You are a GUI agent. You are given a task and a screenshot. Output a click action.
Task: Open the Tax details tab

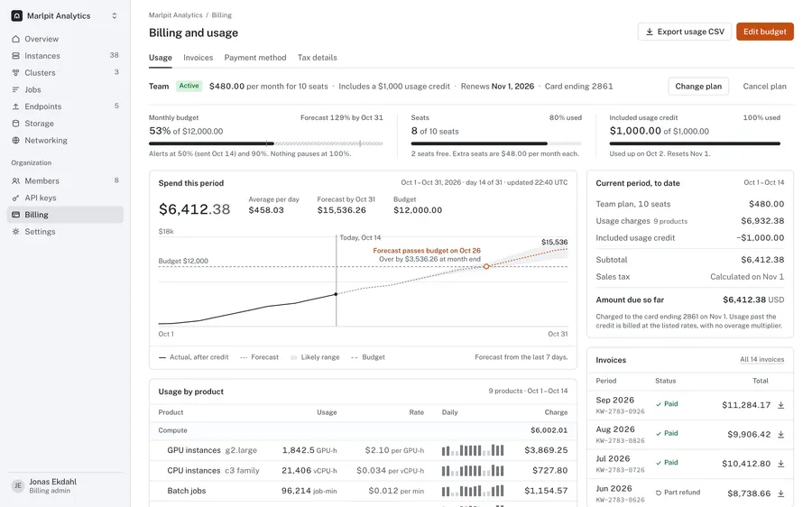pos(317,58)
